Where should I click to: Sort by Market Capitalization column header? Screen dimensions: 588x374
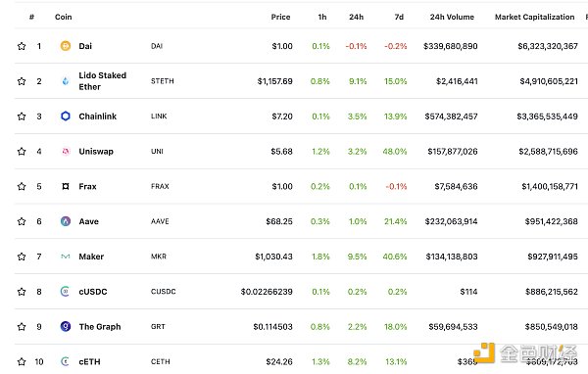pyautogui.click(x=534, y=17)
